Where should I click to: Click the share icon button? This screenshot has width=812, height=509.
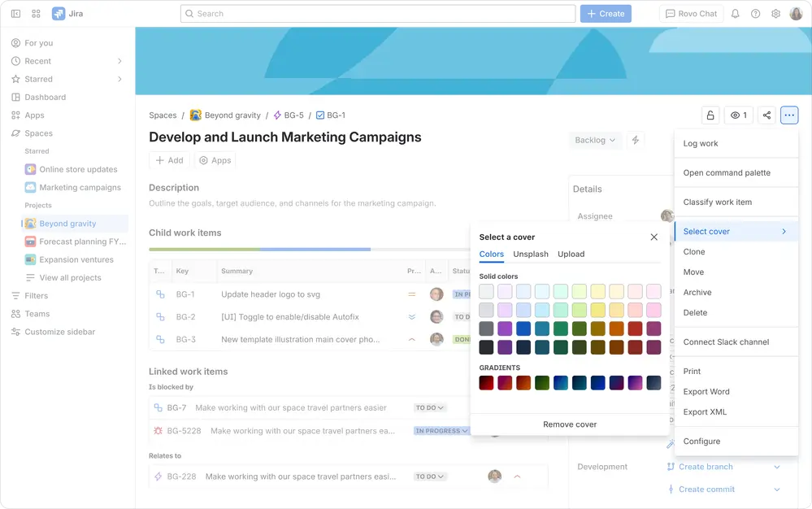tap(766, 115)
